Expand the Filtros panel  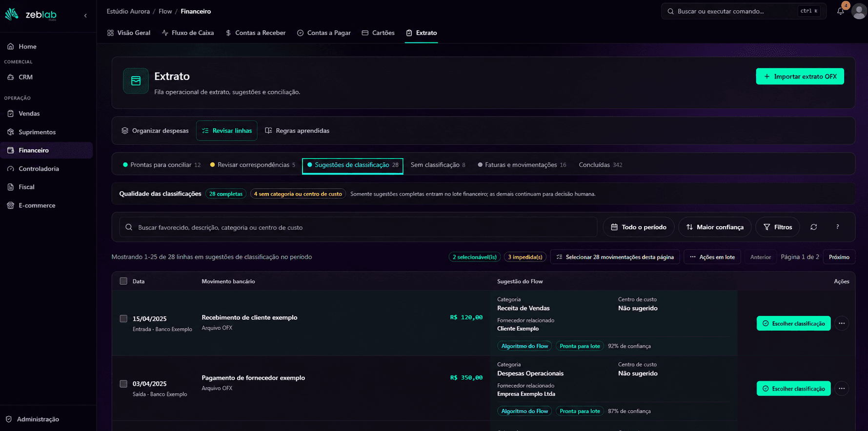(778, 227)
